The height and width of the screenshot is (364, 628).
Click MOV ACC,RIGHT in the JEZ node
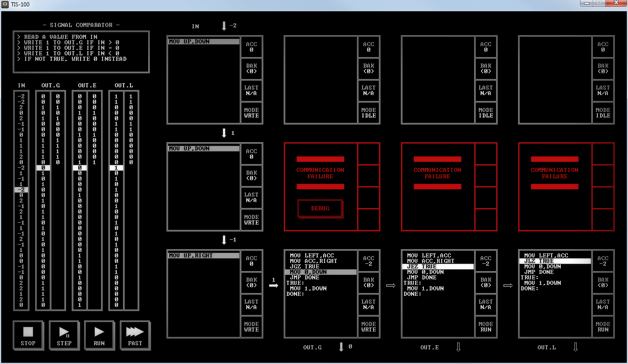coord(431,261)
